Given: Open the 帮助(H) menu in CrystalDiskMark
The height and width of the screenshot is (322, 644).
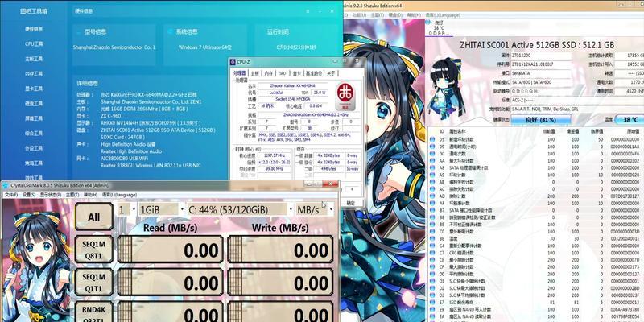Looking at the screenshot, I should click(90, 195).
